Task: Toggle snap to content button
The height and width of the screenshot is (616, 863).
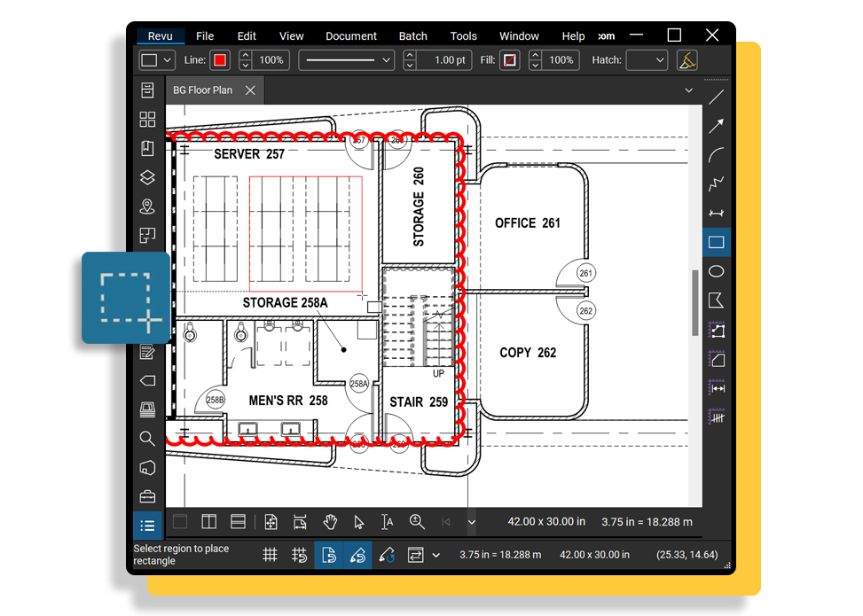Action: (329, 556)
